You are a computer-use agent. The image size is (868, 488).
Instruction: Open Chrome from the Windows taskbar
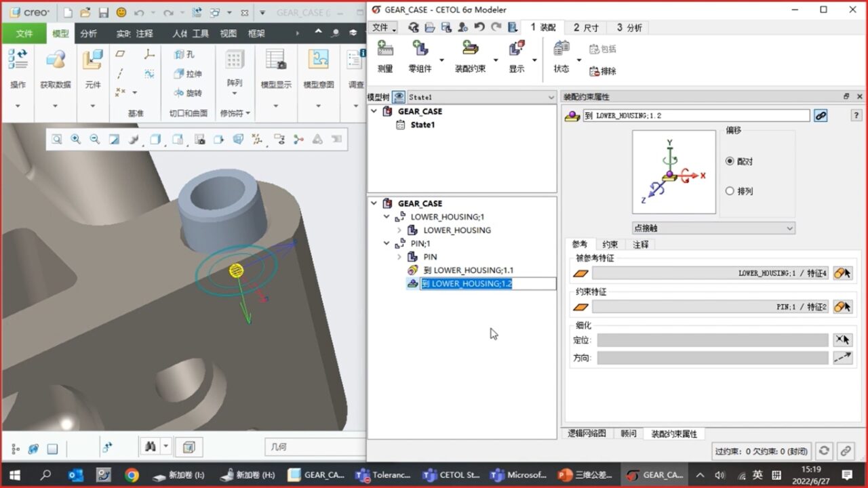[132, 474]
